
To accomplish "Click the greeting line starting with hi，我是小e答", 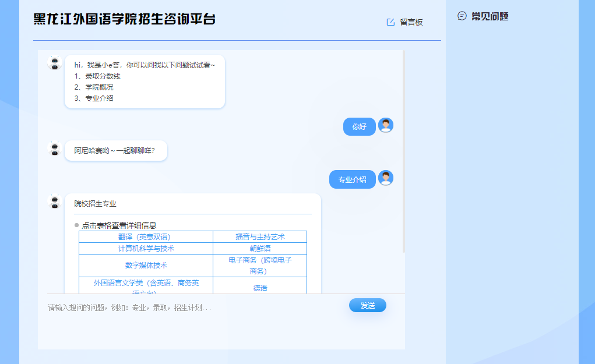I will click(x=145, y=65).
